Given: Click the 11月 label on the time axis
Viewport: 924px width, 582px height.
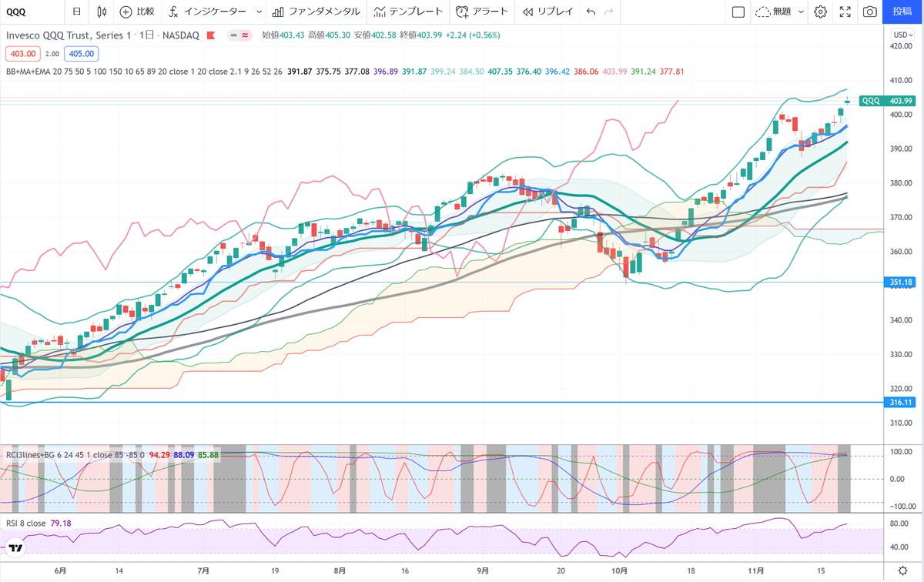Looking at the screenshot, I should (x=757, y=571).
